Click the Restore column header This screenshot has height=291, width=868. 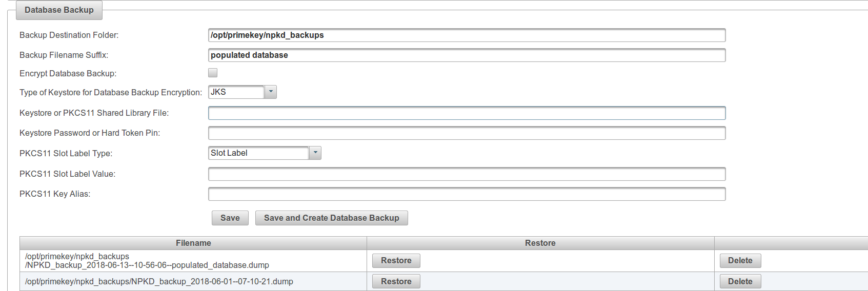(540, 243)
